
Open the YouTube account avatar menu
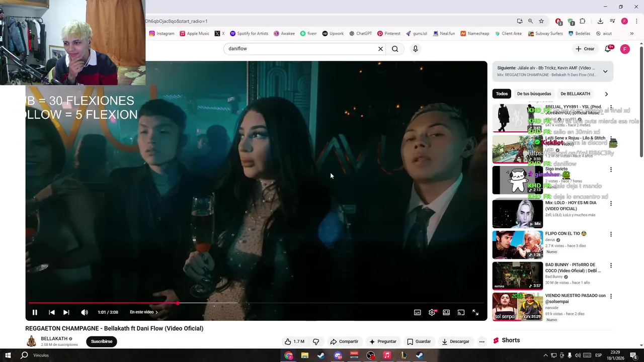[625, 49]
